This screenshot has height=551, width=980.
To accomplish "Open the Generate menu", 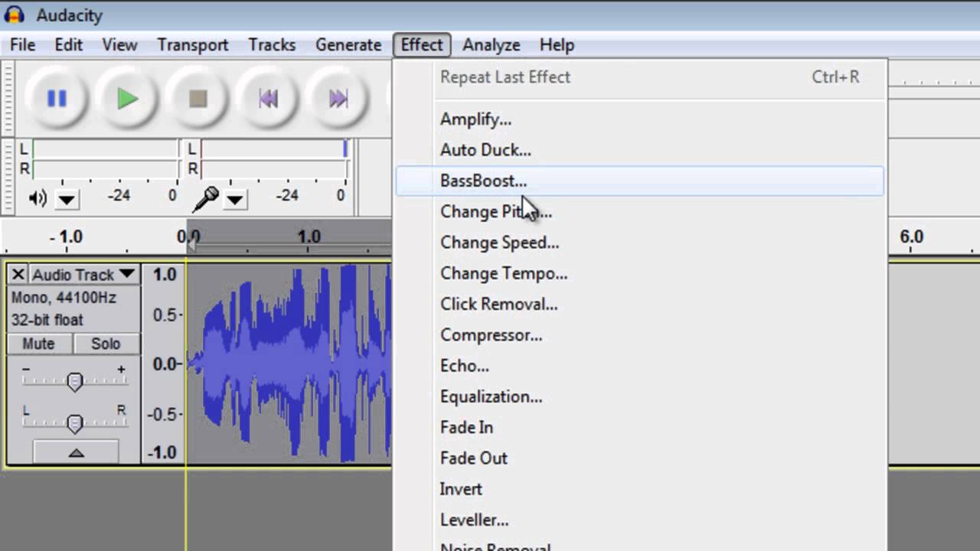I will pos(348,45).
